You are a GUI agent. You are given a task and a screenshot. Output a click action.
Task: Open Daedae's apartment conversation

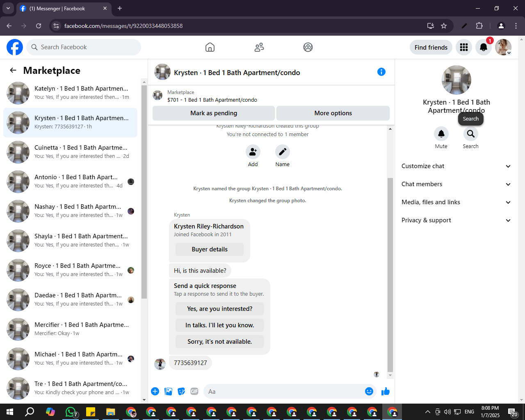(x=71, y=300)
